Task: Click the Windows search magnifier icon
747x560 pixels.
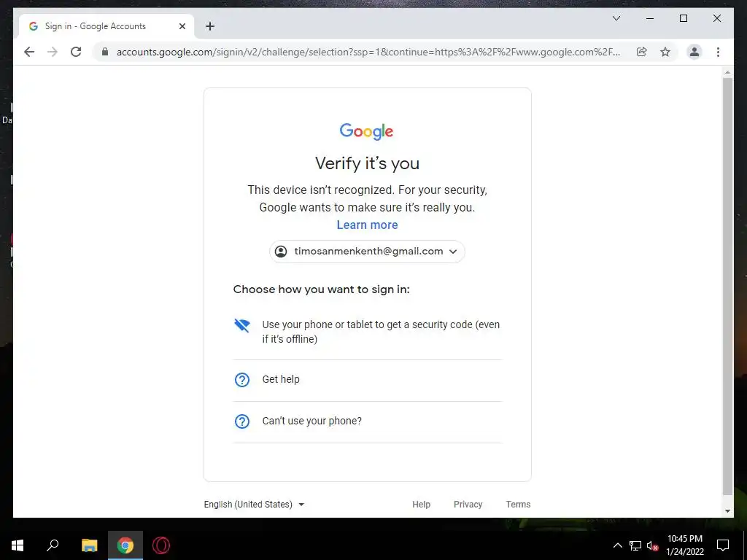Action: [53, 545]
